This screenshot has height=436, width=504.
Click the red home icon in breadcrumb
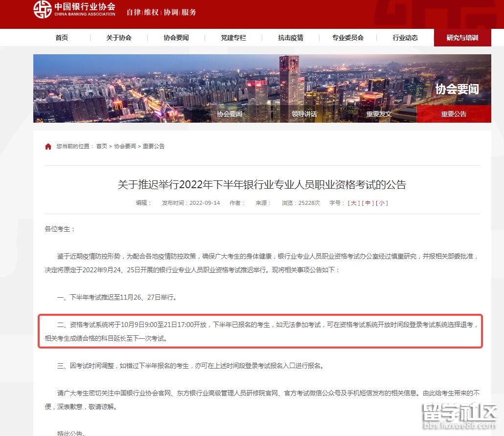[48, 147]
